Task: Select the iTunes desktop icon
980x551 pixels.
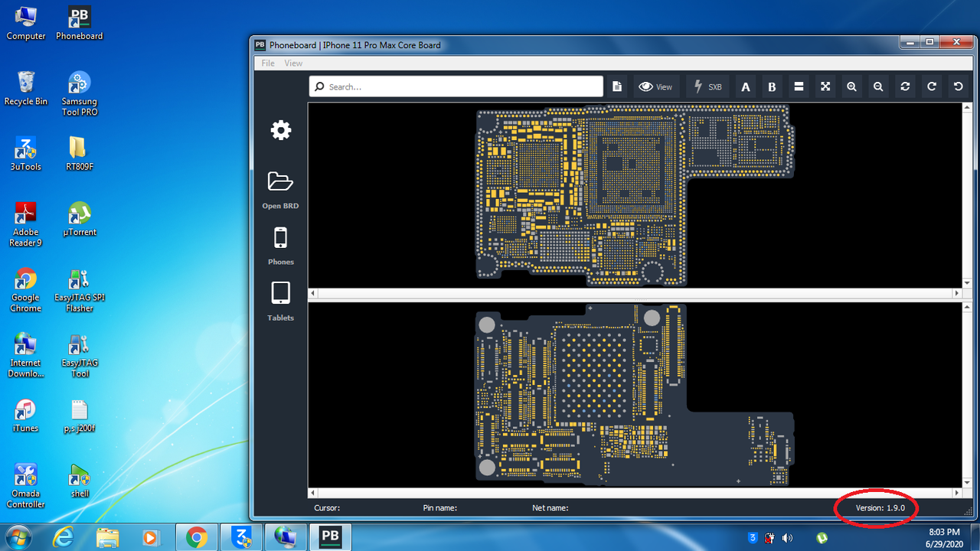Action: (x=25, y=416)
